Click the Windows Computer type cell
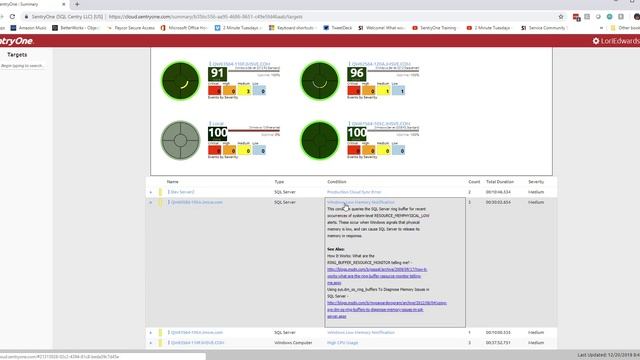Viewport: 640px width, 360px height. (293, 343)
